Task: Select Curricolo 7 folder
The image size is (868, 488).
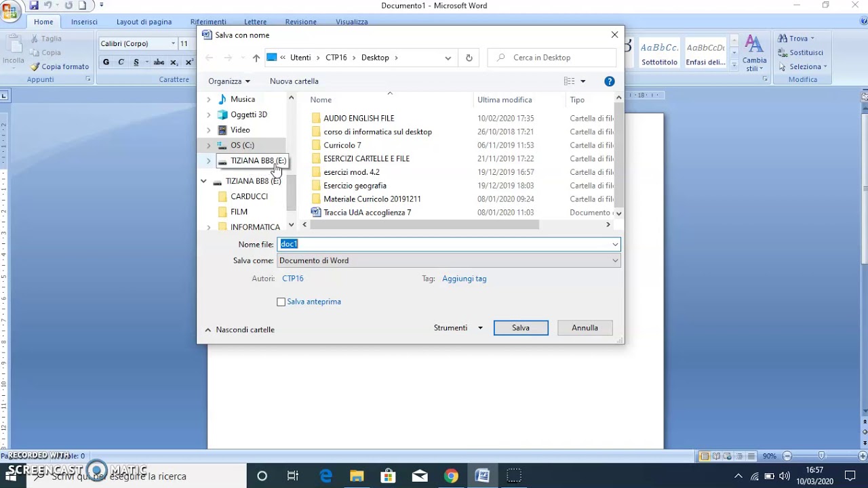Action: point(342,145)
